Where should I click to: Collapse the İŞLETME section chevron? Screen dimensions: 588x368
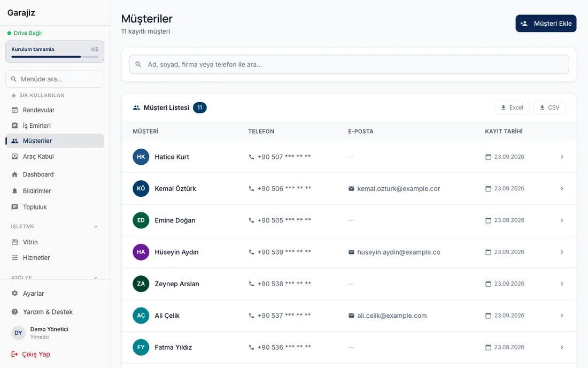click(95, 227)
